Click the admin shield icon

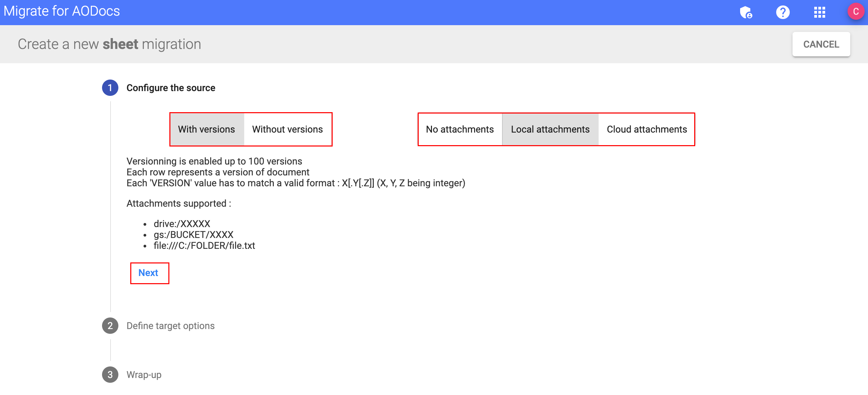click(x=746, y=13)
